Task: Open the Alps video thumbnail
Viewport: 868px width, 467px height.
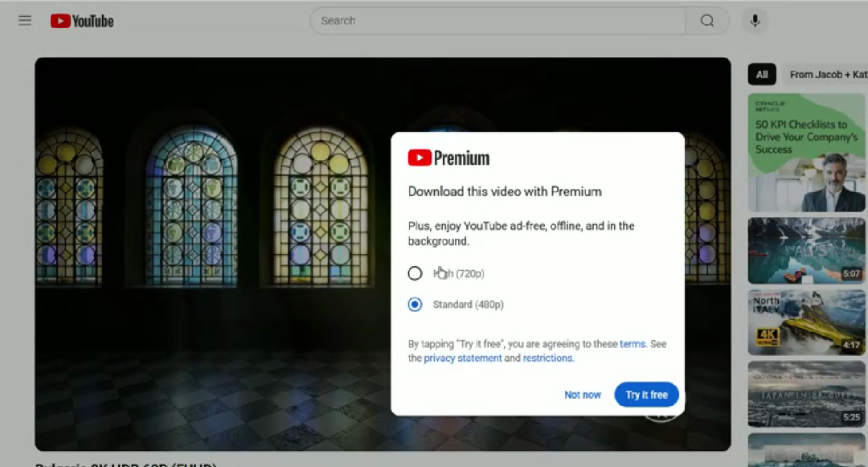Action: click(x=806, y=251)
